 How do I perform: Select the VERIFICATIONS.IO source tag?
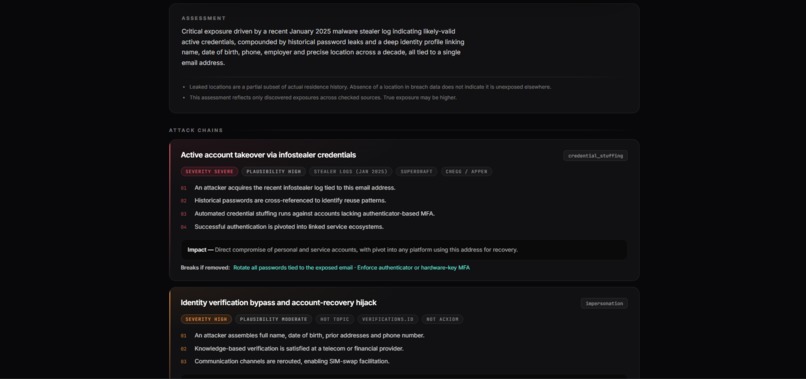[x=388, y=319]
